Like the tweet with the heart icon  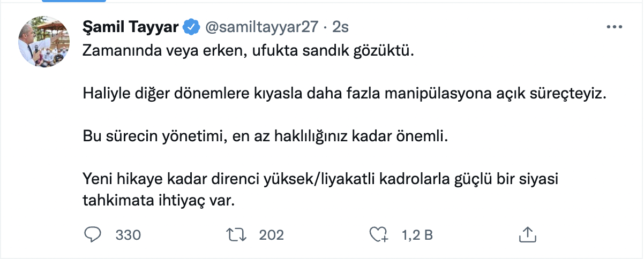click(x=379, y=234)
